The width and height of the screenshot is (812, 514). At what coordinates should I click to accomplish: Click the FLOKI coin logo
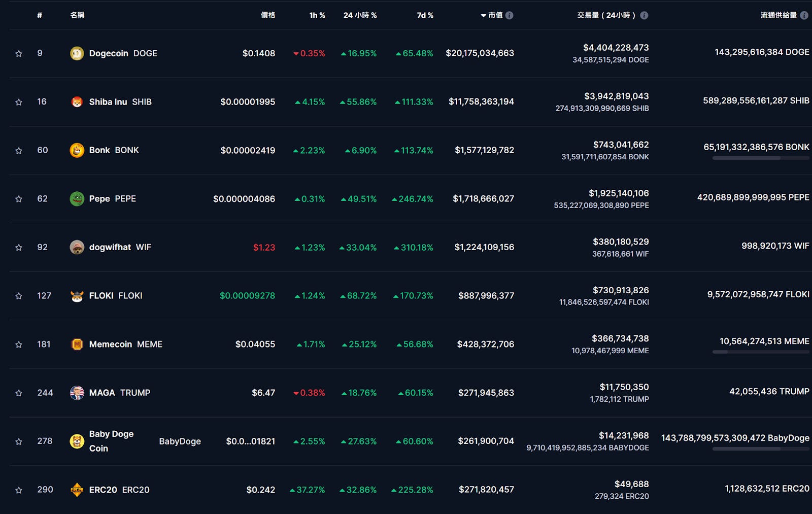coord(77,296)
